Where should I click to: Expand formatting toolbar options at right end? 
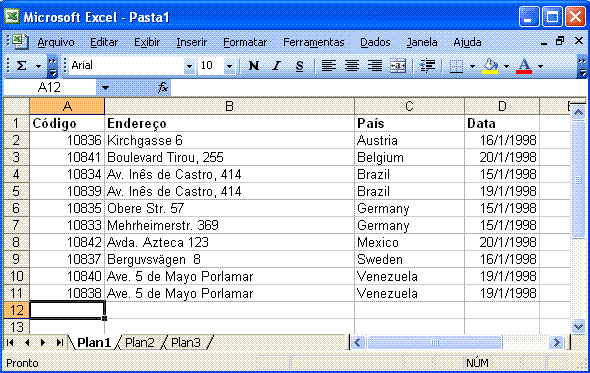(582, 66)
